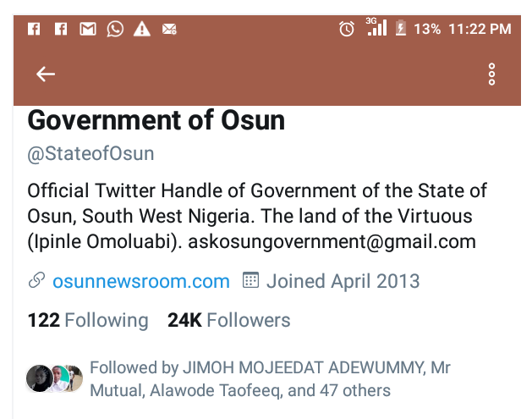Tap the alarm clock status icon
The image size is (532, 419).
(347, 29)
